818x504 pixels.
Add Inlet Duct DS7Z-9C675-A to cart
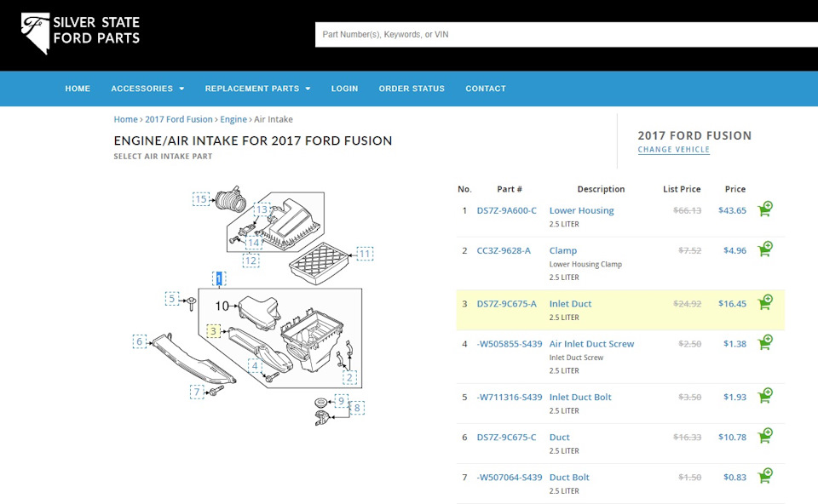765,302
